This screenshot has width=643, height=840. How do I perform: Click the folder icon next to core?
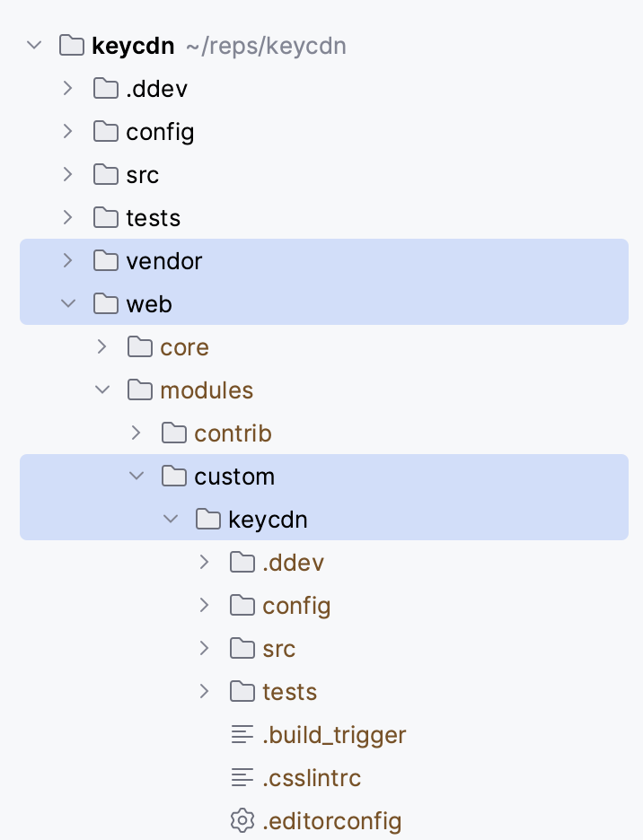pyautogui.click(x=140, y=347)
